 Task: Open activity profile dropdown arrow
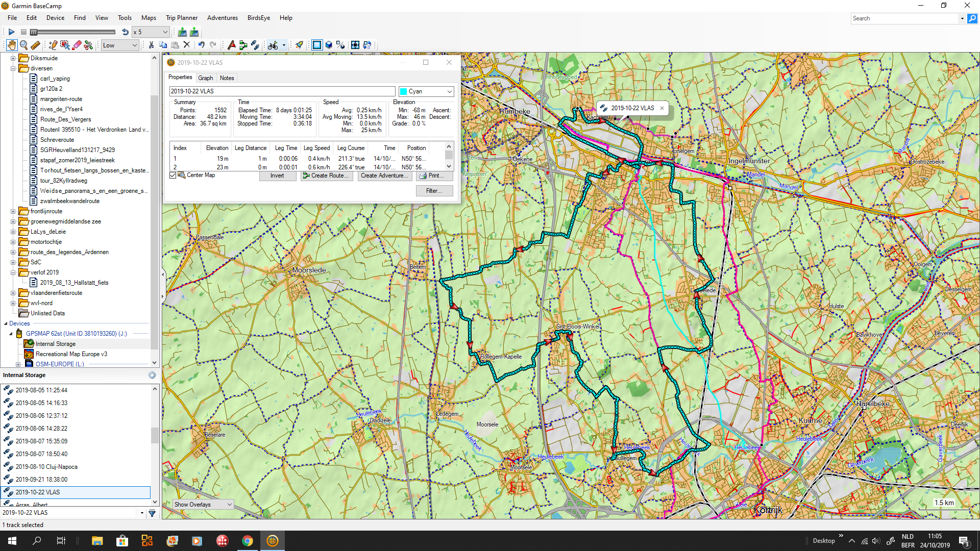[x=284, y=45]
